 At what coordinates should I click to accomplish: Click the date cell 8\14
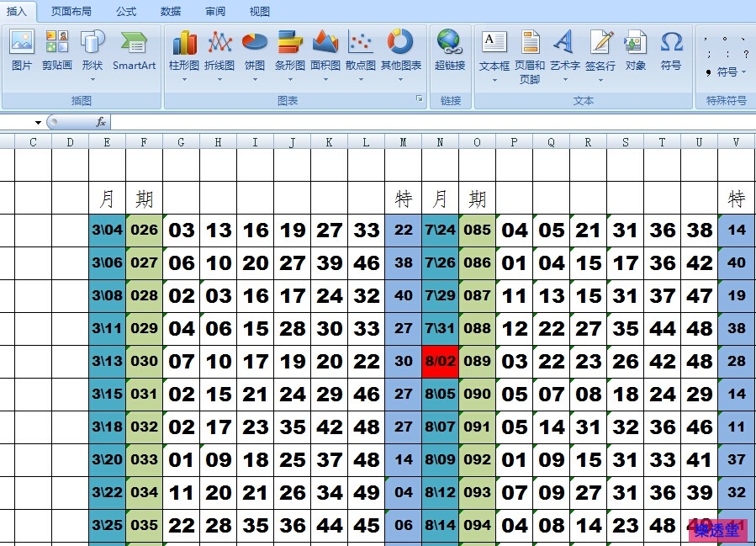[x=440, y=525]
